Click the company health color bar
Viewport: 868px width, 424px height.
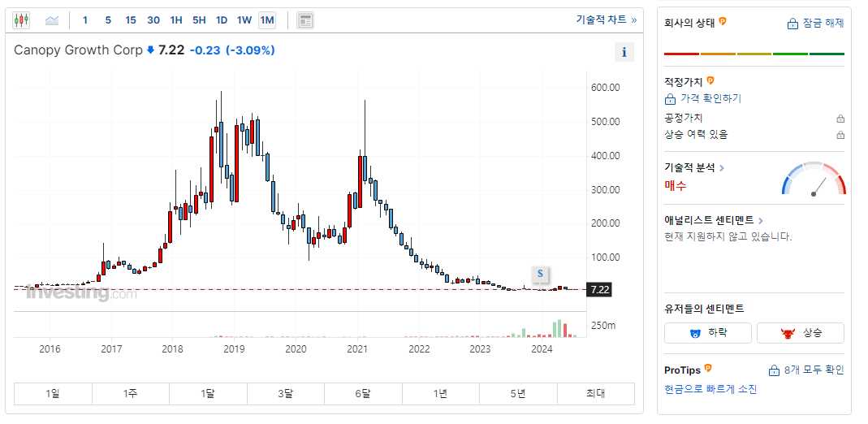pyautogui.click(x=754, y=54)
